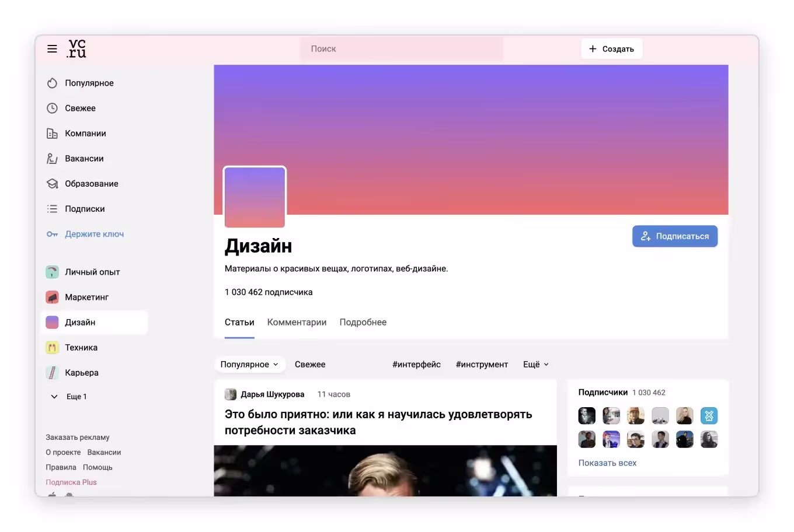Expand Еще 1 in sidebar topics
This screenshot has width=794, height=532.
(x=69, y=397)
